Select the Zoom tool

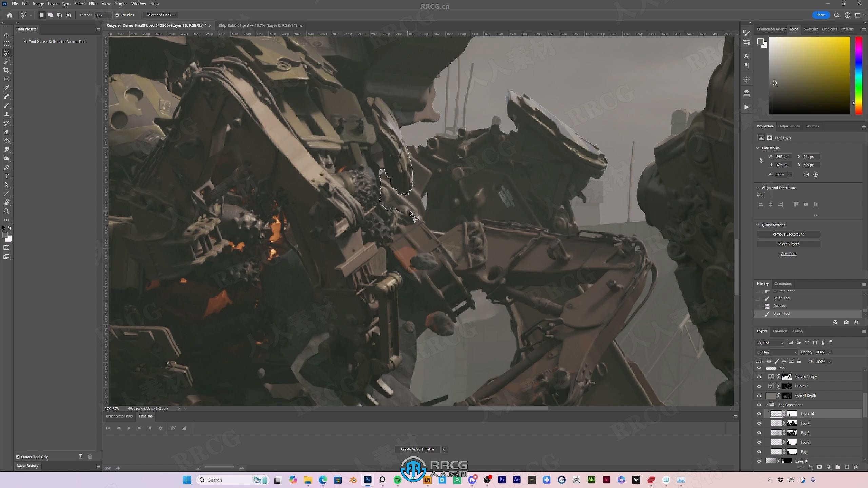(x=6, y=211)
